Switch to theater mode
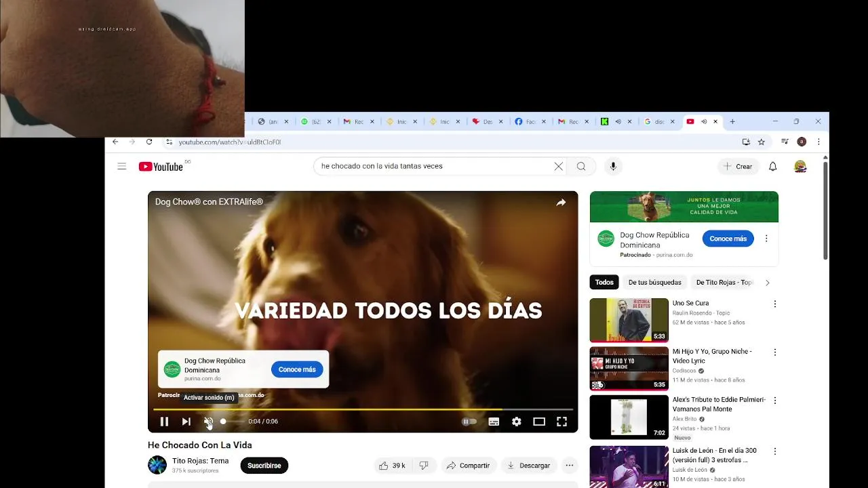This screenshot has width=868, height=488. point(539,422)
